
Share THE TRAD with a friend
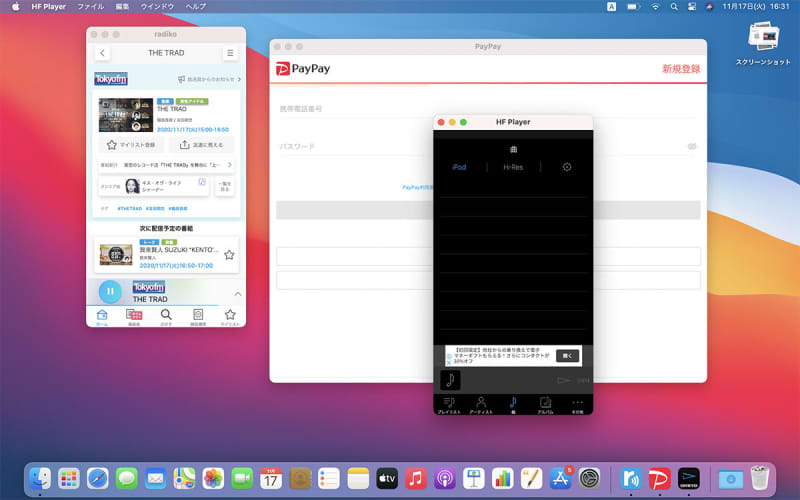[x=202, y=145]
